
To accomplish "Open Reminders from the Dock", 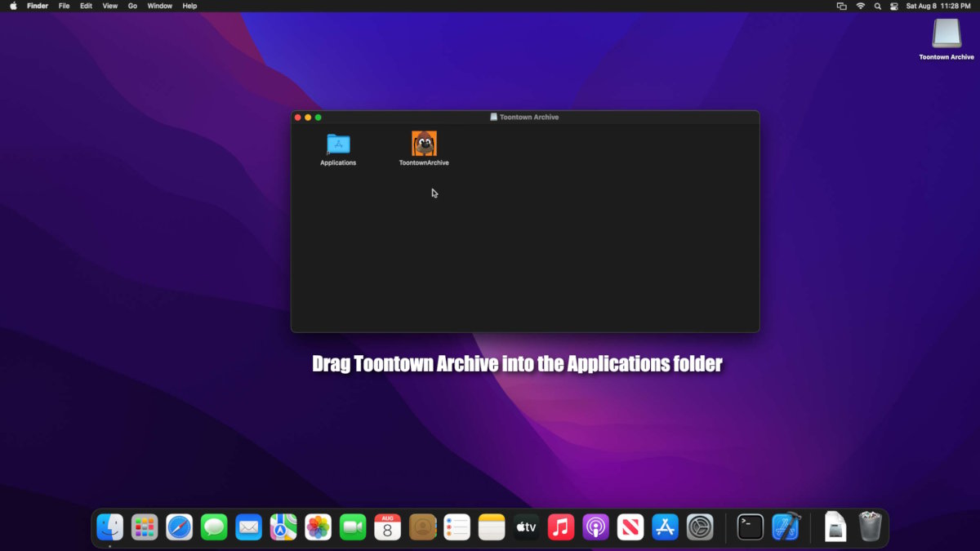I will [457, 527].
